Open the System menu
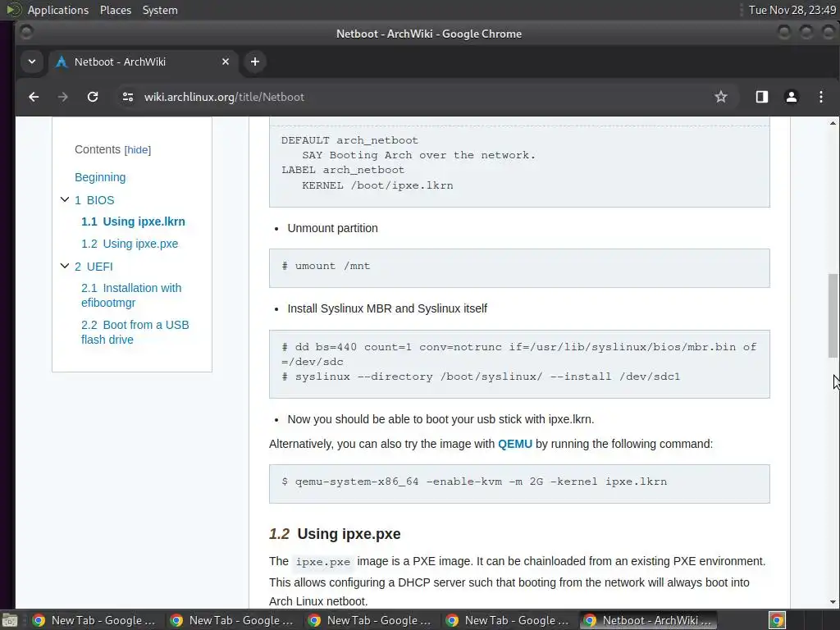Image resolution: width=840 pixels, height=630 pixels. [x=160, y=10]
